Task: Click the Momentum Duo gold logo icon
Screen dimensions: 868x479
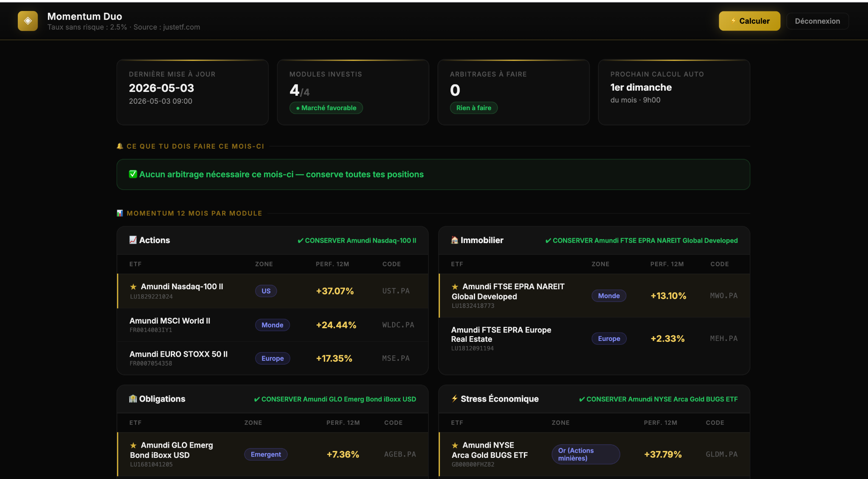Action: click(x=28, y=21)
